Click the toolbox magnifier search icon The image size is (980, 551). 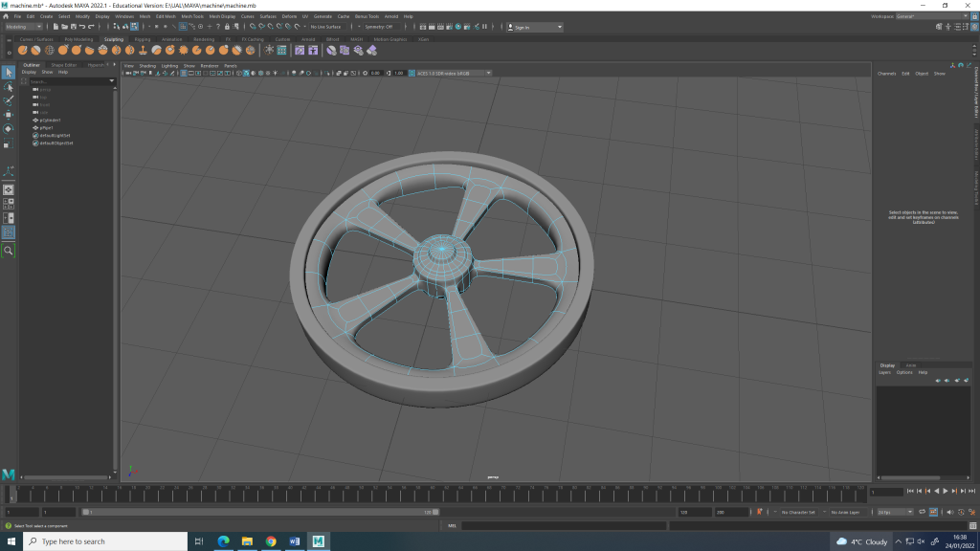click(8, 251)
